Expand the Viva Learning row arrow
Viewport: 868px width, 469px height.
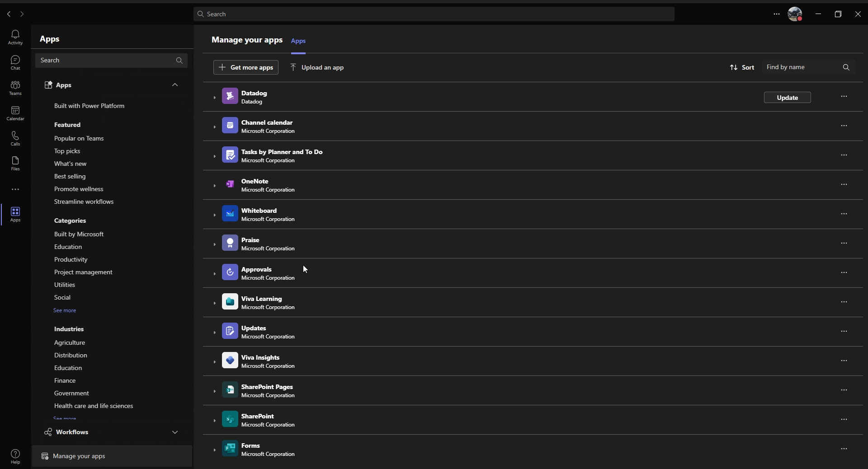(x=214, y=303)
